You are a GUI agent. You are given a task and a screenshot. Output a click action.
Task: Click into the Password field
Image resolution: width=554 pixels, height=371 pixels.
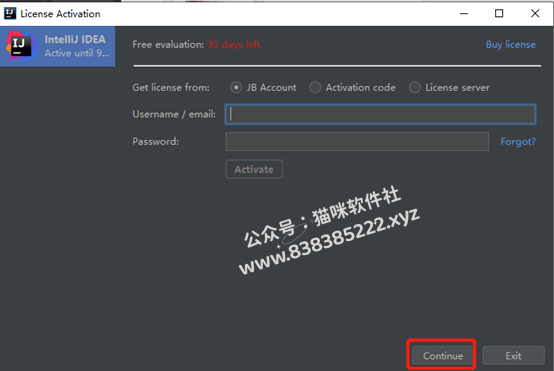tap(357, 142)
